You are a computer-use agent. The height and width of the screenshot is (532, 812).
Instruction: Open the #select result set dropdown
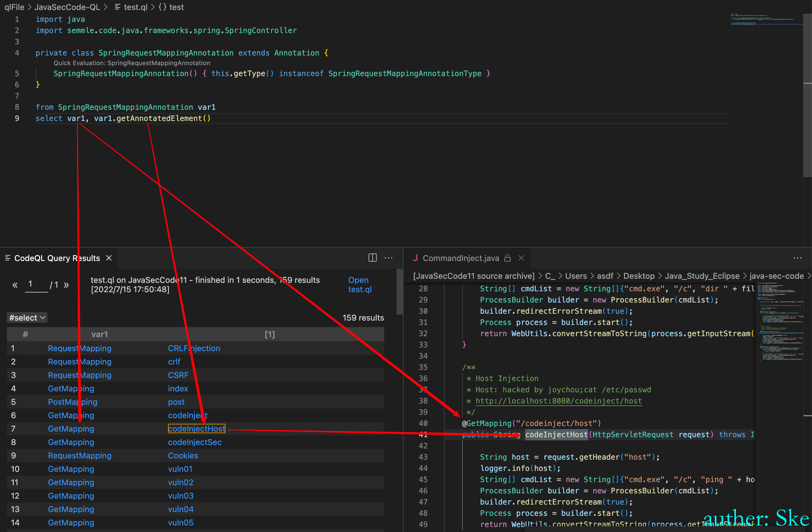coord(27,318)
